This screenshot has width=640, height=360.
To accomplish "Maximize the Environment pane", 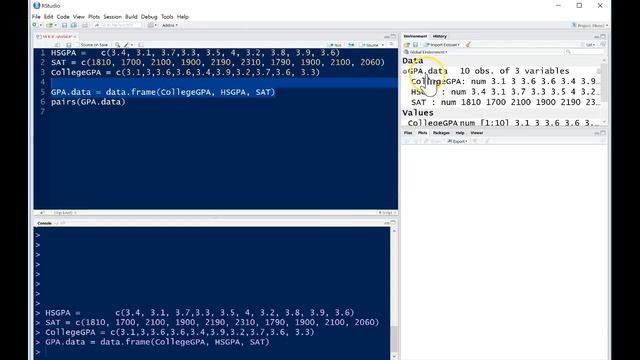I will pyautogui.click(x=603, y=36).
